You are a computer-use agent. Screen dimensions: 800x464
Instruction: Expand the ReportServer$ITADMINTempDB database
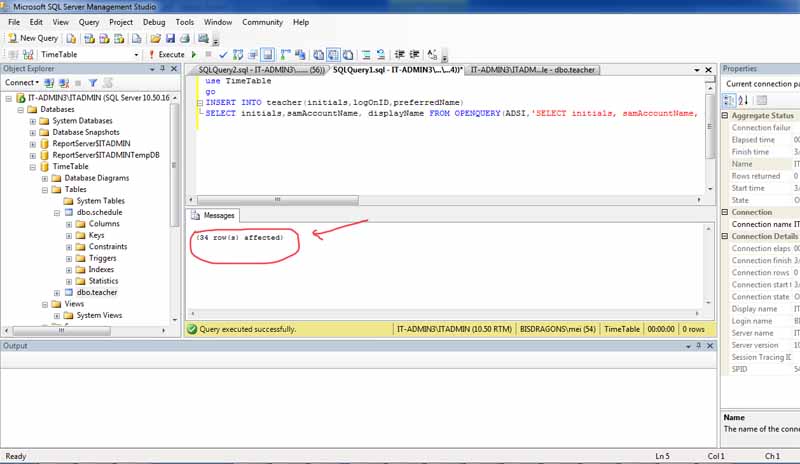[x=33, y=155]
